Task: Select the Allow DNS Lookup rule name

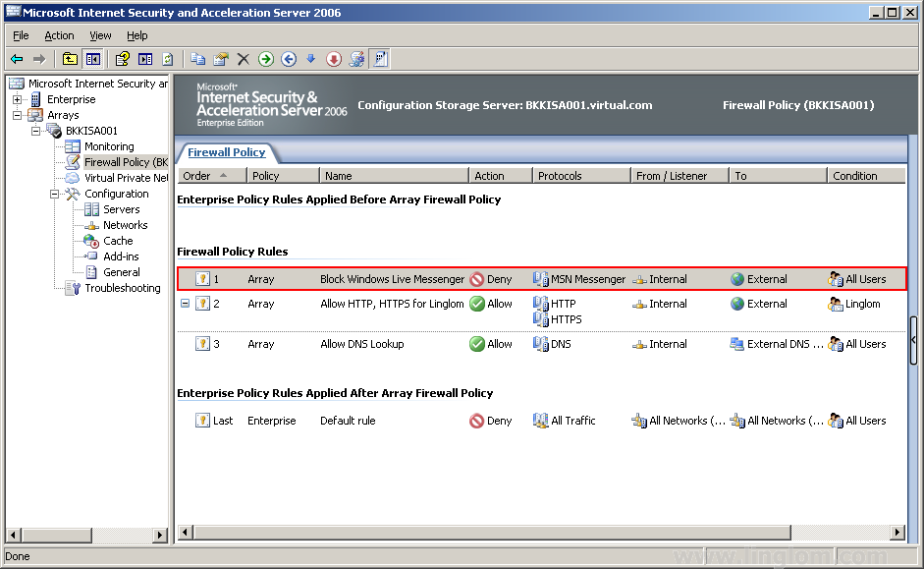Action: (x=362, y=344)
